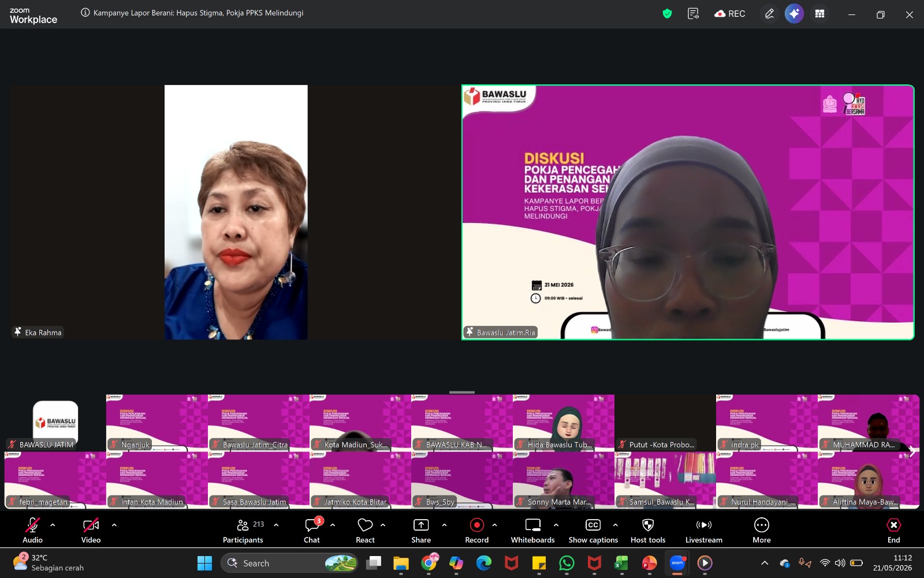Select the MUHAMMAD RA... participant thumbnail
The image size is (924, 578).
tap(869, 423)
